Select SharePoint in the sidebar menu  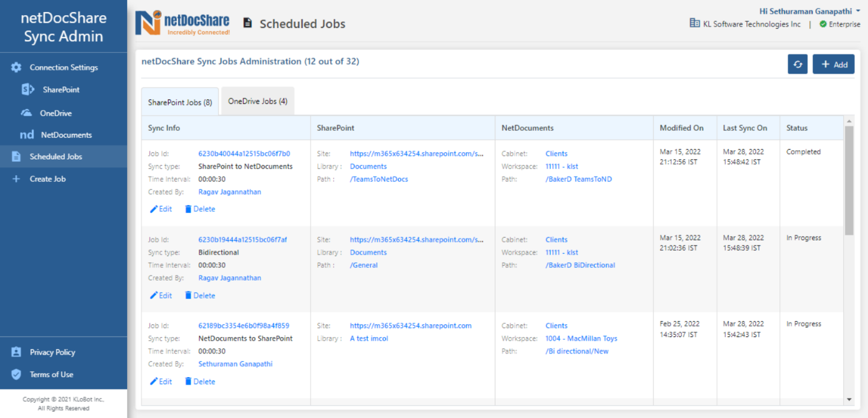point(61,89)
